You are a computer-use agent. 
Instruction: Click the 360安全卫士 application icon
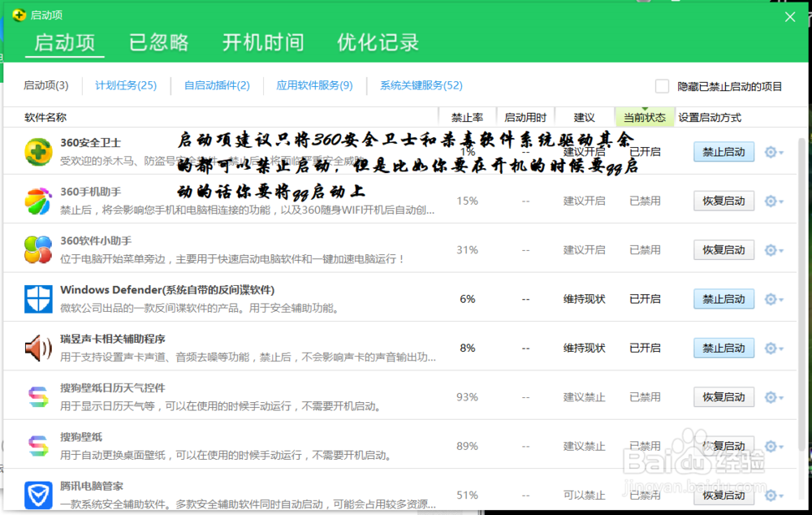coord(37,151)
